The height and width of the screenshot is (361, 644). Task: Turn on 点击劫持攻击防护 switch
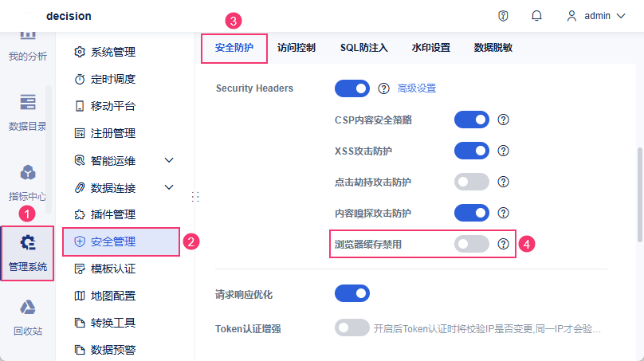[471, 182]
